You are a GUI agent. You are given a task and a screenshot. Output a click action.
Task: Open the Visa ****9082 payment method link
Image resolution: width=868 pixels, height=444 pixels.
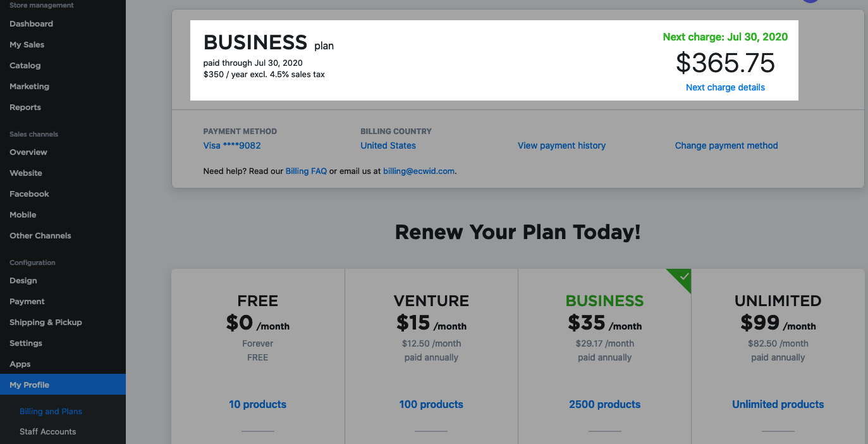tap(231, 146)
